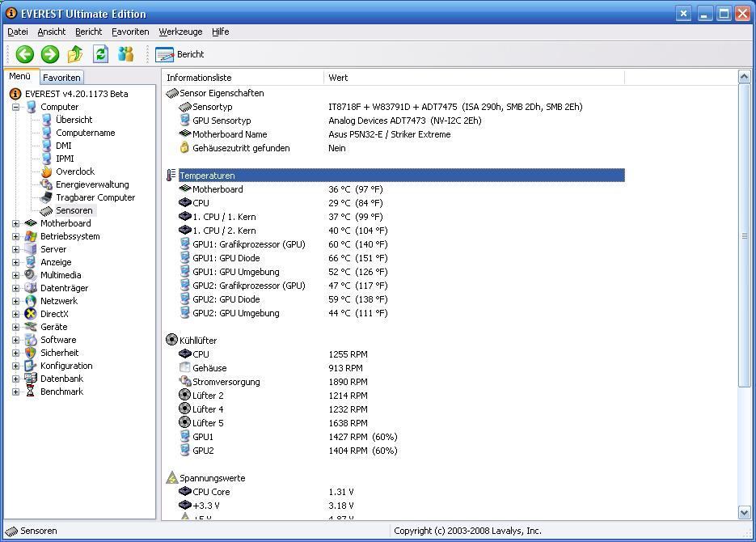This screenshot has width=756, height=542.
Task: Go forward with the green right arrow
Action: pyautogui.click(x=49, y=54)
